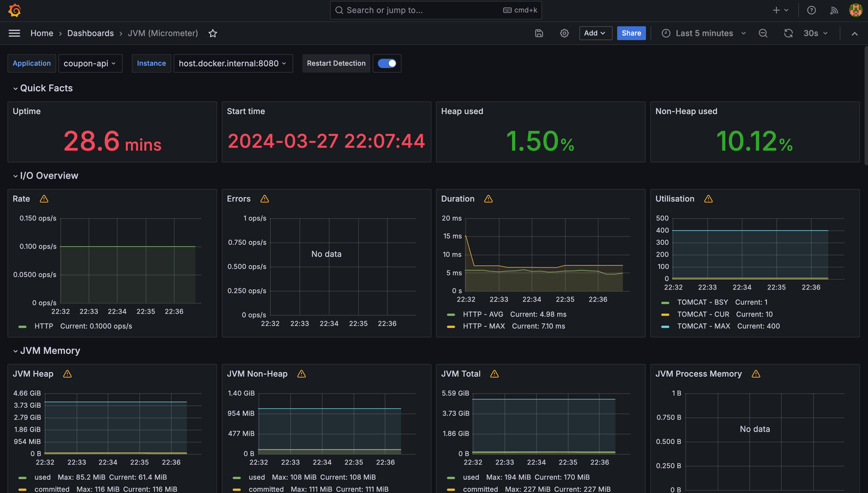Open the Uptime panel title
This screenshot has width=868, height=493.
(x=26, y=111)
